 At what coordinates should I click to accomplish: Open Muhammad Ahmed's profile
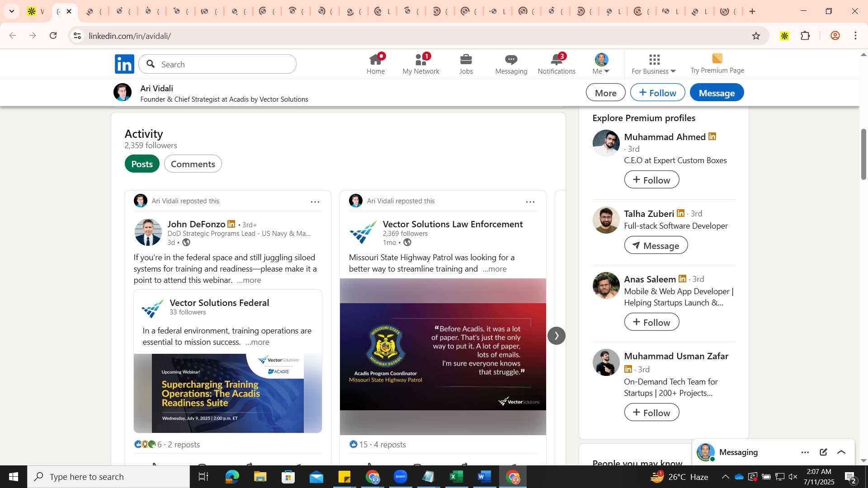click(665, 137)
